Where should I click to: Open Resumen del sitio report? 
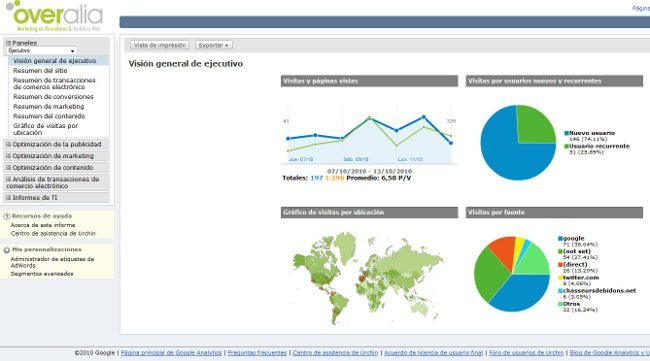click(40, 70)
